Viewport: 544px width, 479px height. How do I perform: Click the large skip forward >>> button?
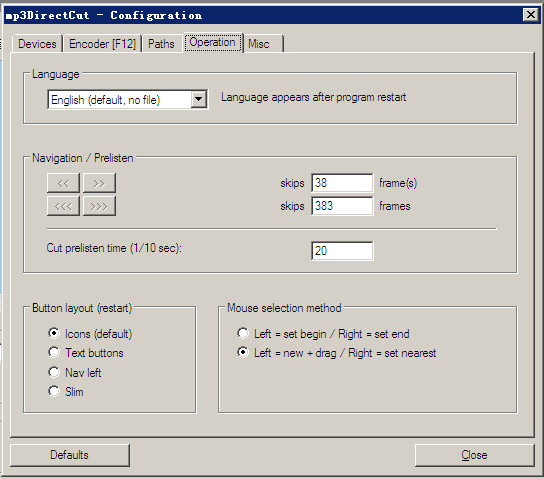99,206
